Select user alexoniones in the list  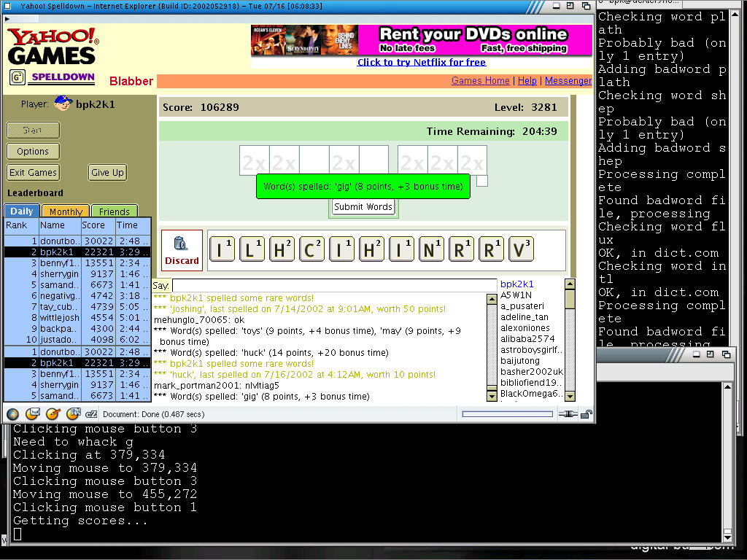pyautogui.click(x=525, y=328)
